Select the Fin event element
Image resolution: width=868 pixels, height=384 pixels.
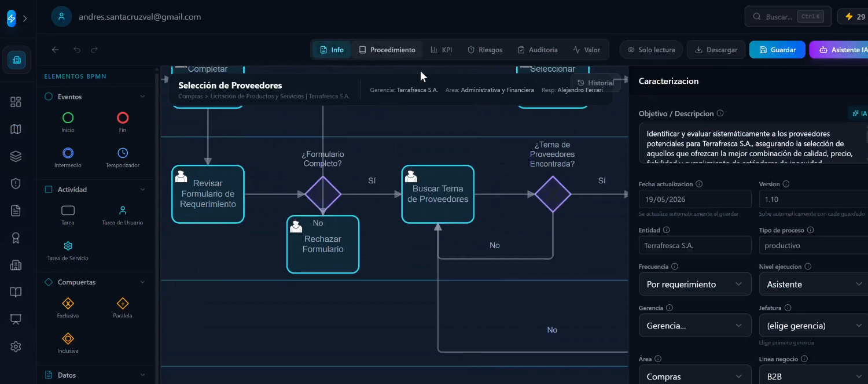tap(123, 123)
